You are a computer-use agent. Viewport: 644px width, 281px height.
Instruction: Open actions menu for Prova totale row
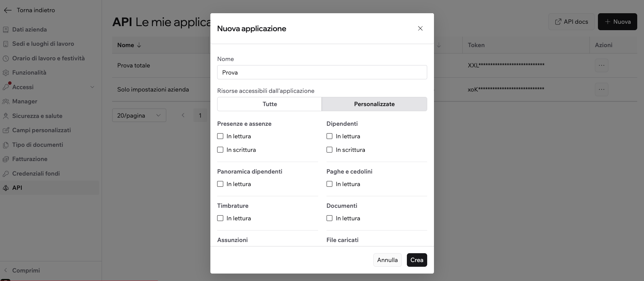point(601,65)
